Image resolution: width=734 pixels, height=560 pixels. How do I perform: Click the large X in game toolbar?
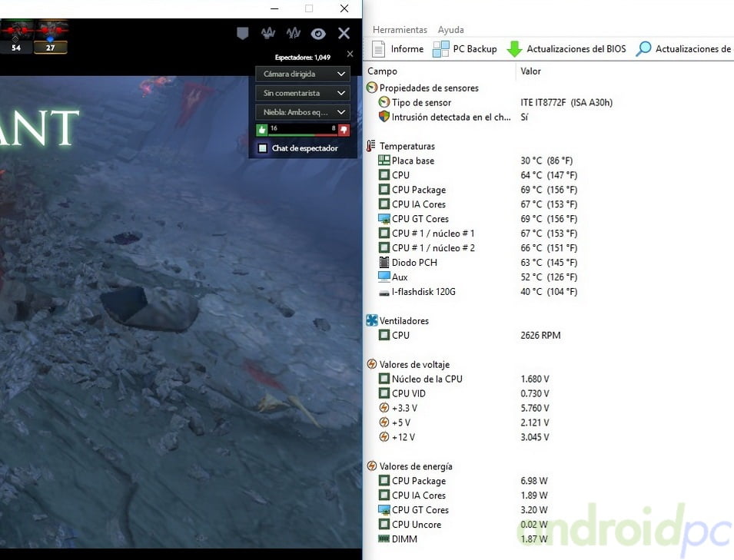coord(344,33)
